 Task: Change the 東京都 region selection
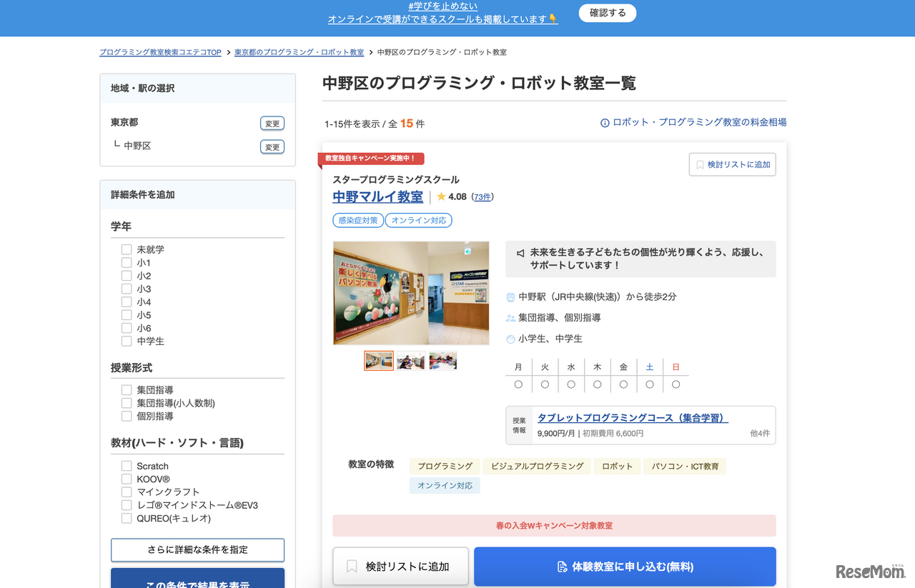tap(272, 124)
